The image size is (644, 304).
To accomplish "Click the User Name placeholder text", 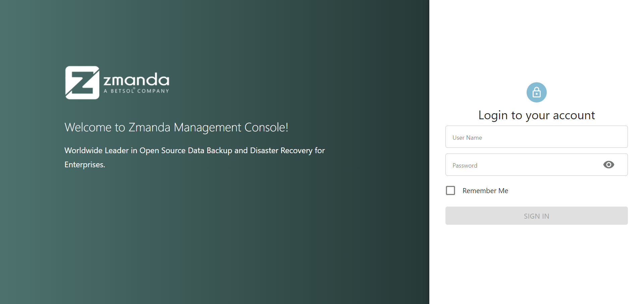I will [x=467, y=138].
